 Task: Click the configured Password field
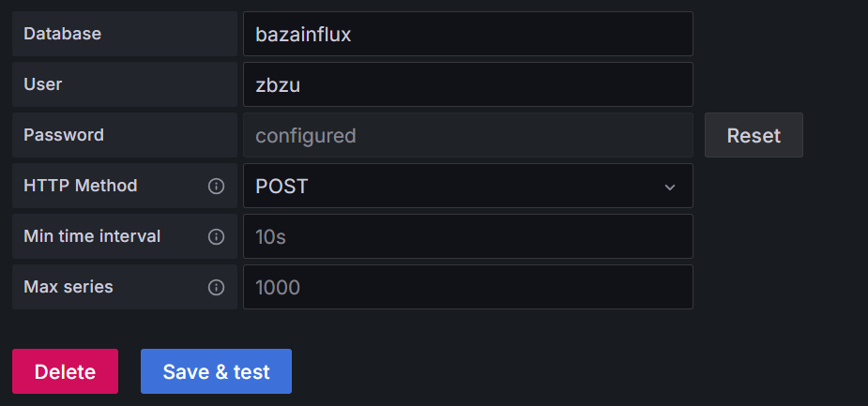tap(467, 136)
